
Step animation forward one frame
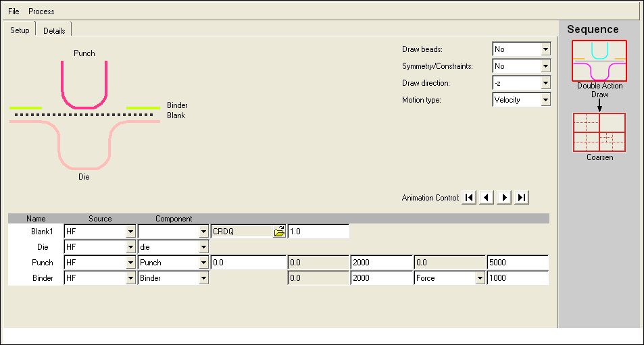[x=504, y=198]
